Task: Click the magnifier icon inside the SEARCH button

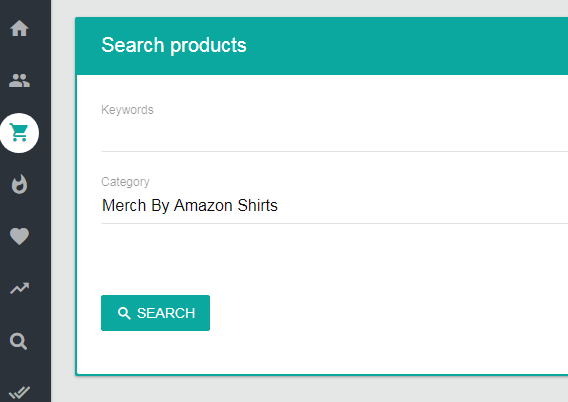Action: pyautogui.click(x=124, y=313)
